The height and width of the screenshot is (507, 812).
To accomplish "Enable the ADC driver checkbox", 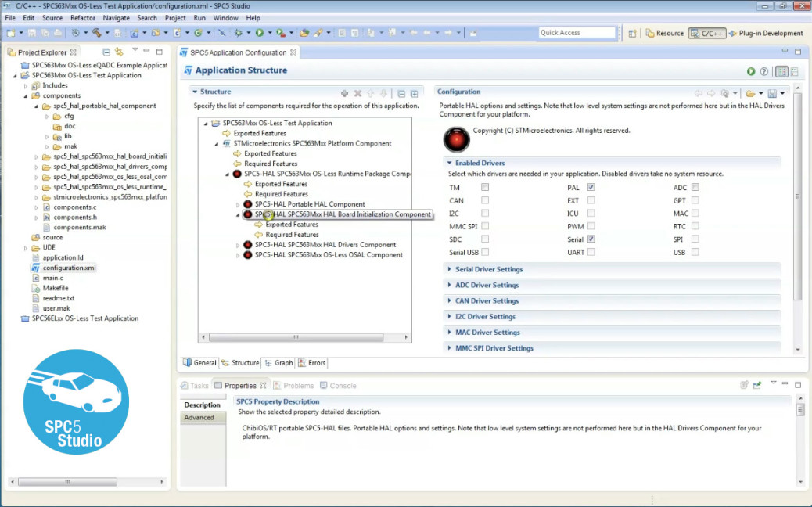I will coord(695,187).
